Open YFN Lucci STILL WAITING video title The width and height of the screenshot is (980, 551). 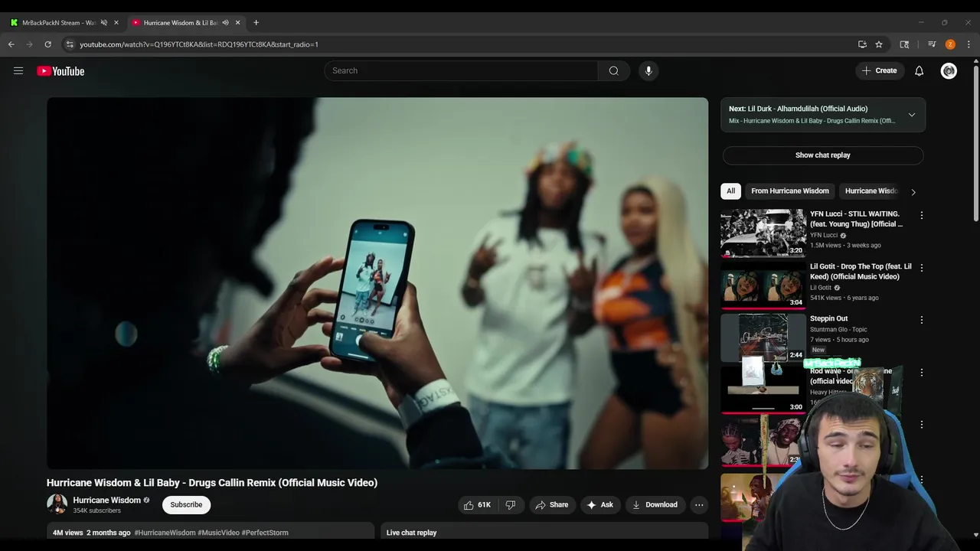pyautogui.click(x=857, y=219)
